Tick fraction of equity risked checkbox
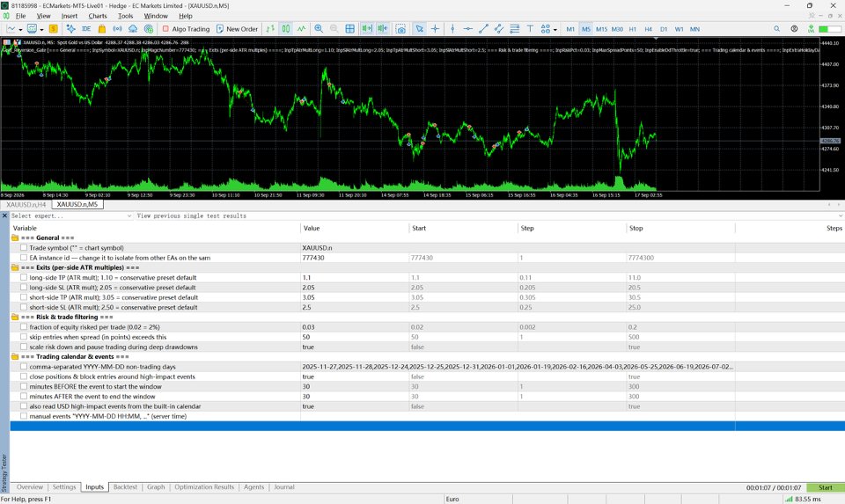This screenshot has width=845, height=504. coord(24,327)
